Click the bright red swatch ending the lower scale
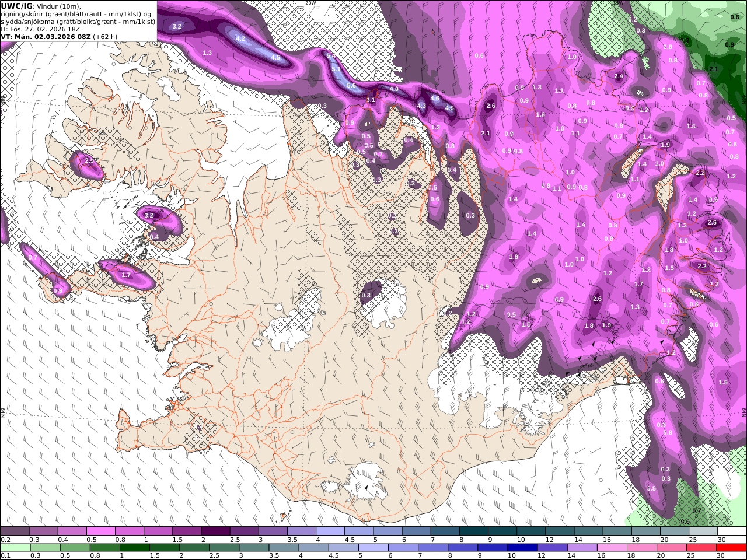747x560 pixels. pos(731,548)
